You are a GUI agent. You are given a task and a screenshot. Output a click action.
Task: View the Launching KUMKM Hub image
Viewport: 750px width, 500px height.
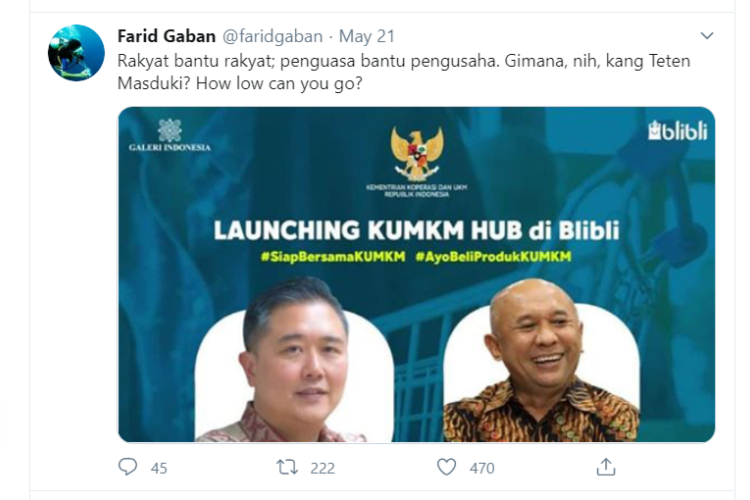pos(417,274)
